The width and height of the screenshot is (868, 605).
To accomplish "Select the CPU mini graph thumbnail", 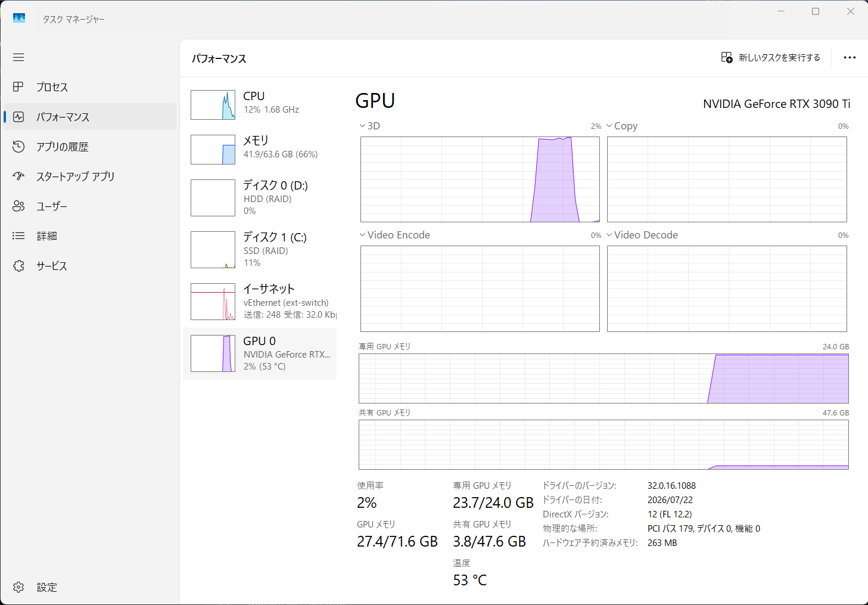I will pos(213,105).
